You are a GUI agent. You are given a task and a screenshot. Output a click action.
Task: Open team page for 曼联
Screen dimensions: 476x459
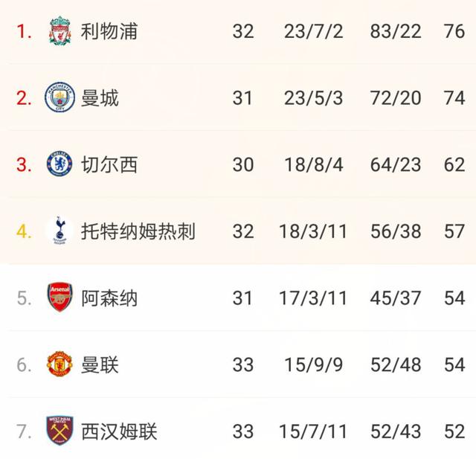[100, 365]
